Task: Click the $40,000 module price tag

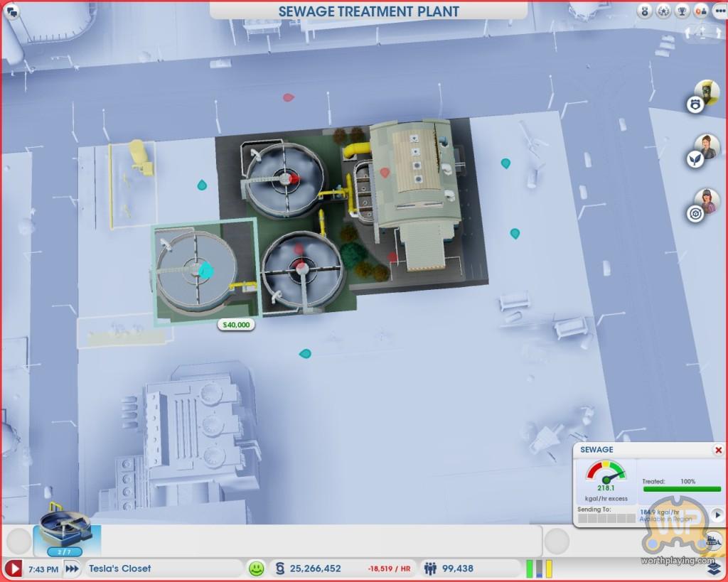Action: (x=235, y=325)
